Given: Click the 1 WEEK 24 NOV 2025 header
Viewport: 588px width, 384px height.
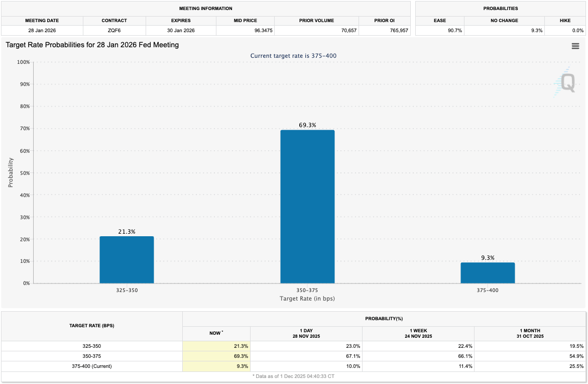Looking at the screenshot, I should click(x=418, y=333).
